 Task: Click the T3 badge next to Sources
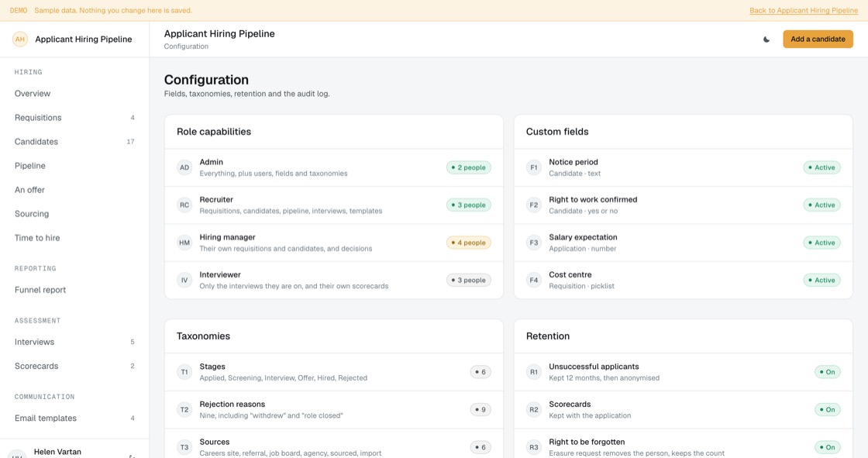[x=184, y=447]
